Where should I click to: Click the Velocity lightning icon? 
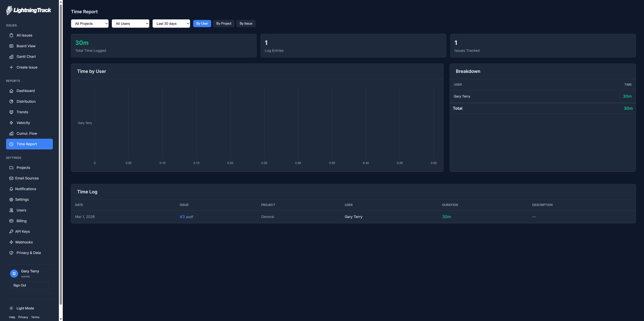[x=11, y=123]
